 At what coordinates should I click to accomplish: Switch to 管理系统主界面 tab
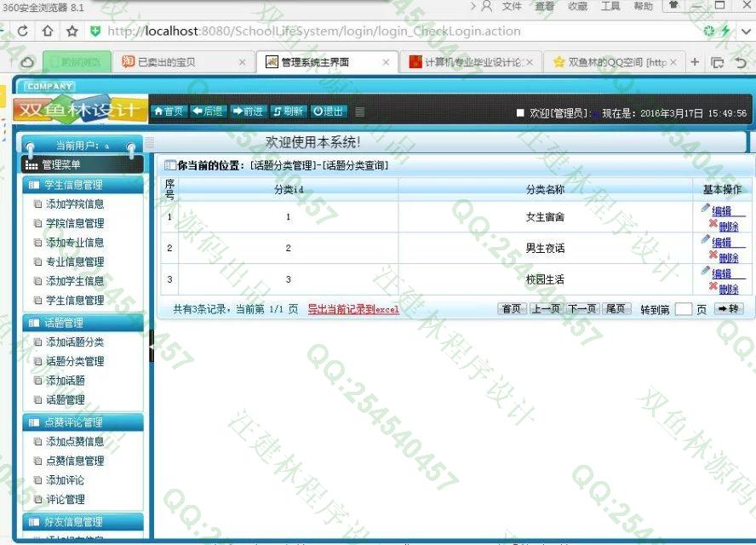(315, 62)
